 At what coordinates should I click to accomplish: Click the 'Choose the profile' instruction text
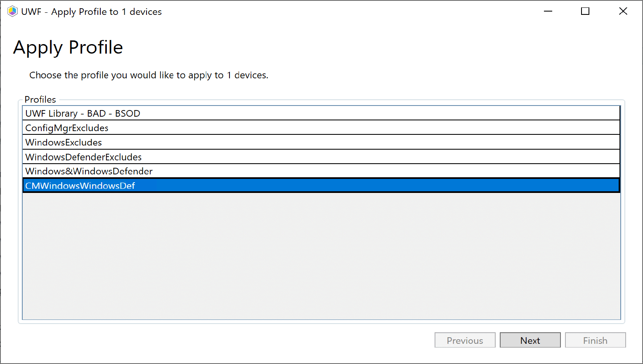pos(149,75)
